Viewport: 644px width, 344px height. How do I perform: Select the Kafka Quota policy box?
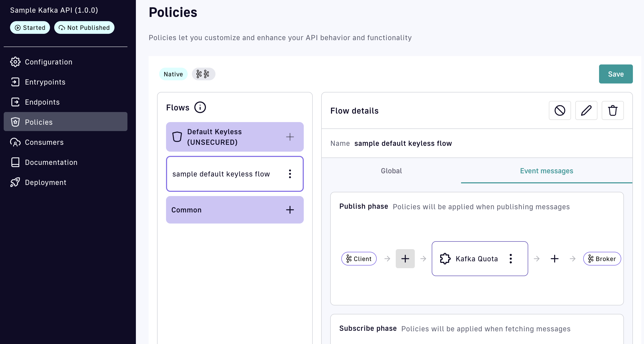tap(473, 259)
